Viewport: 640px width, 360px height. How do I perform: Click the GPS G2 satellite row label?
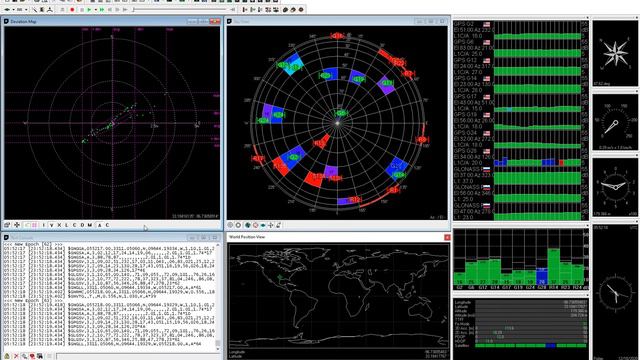(464, 24)
